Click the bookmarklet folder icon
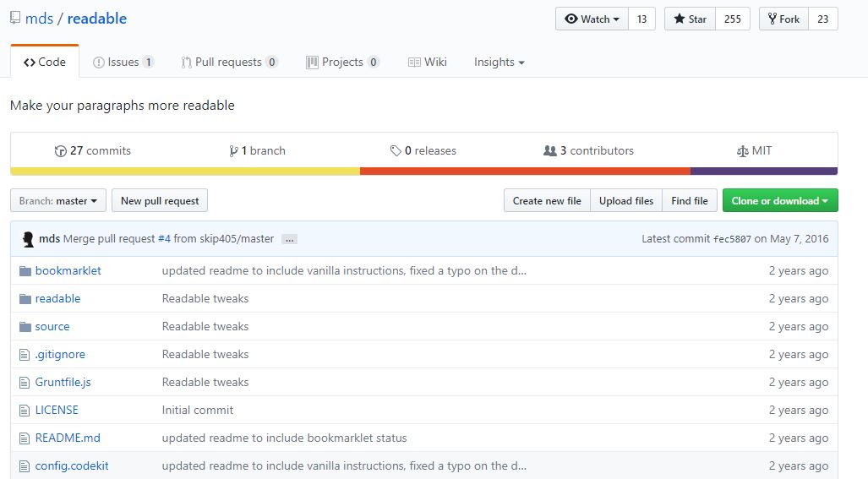The width and height of the screenshot is (868, 479). coord(25,271)
